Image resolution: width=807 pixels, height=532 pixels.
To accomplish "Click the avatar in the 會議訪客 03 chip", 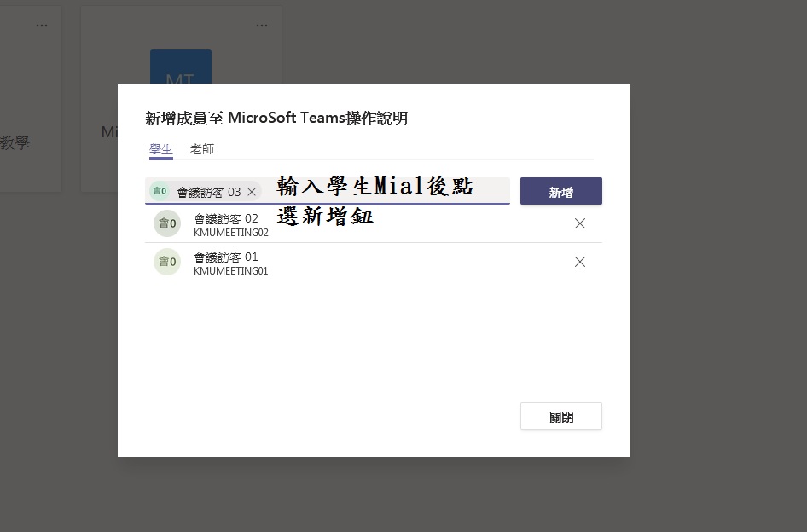I will coord(160,191).
